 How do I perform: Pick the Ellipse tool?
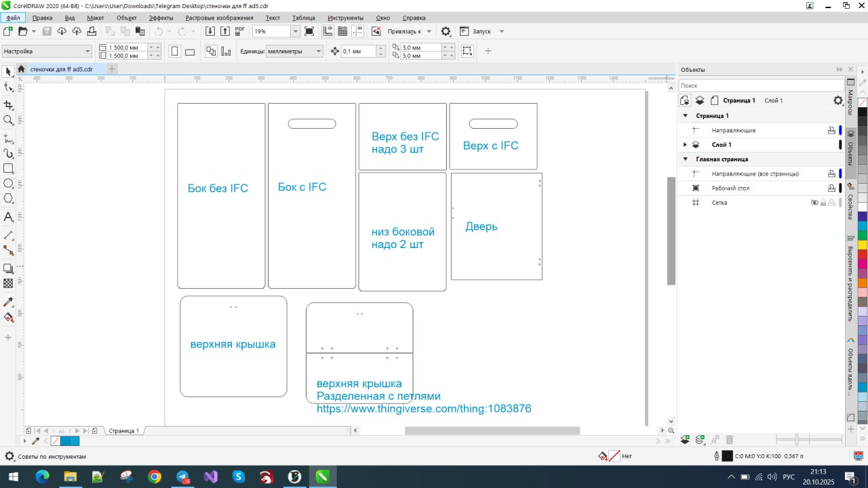click(9, 184)
